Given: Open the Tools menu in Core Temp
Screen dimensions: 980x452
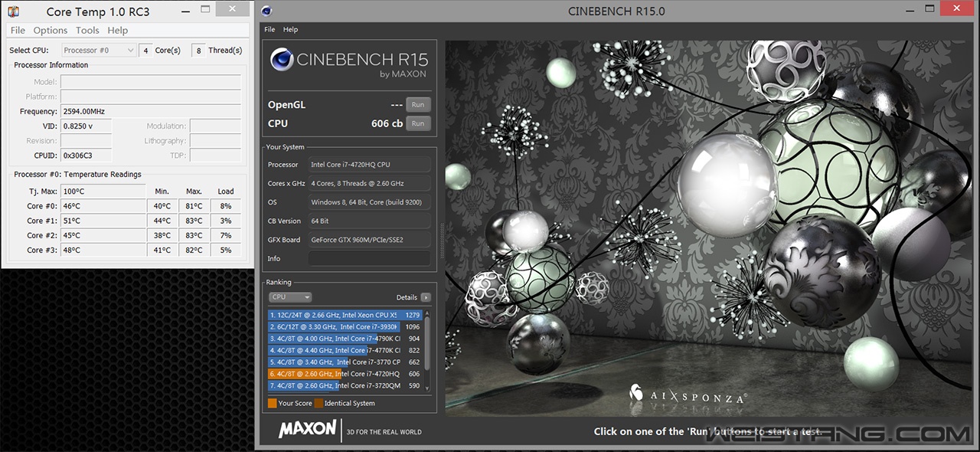Looking at the screenshot, I should (87, 30).
